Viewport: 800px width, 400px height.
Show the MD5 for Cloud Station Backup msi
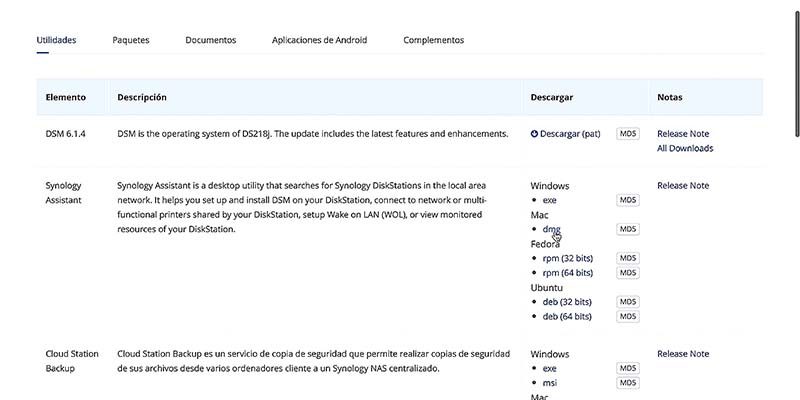pyautogui.click(x=628, y=383)
